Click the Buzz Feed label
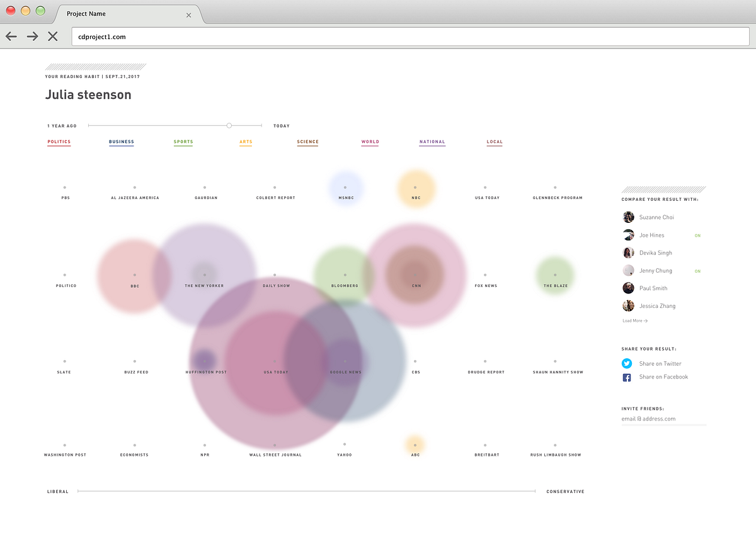The image size is (756, 537). [136, 372]
